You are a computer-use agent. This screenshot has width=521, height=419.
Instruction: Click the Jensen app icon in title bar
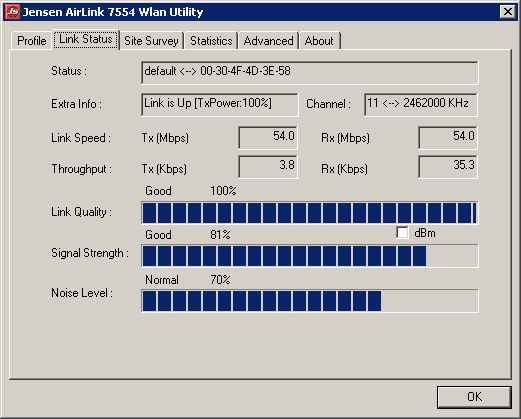click(13, 12)
